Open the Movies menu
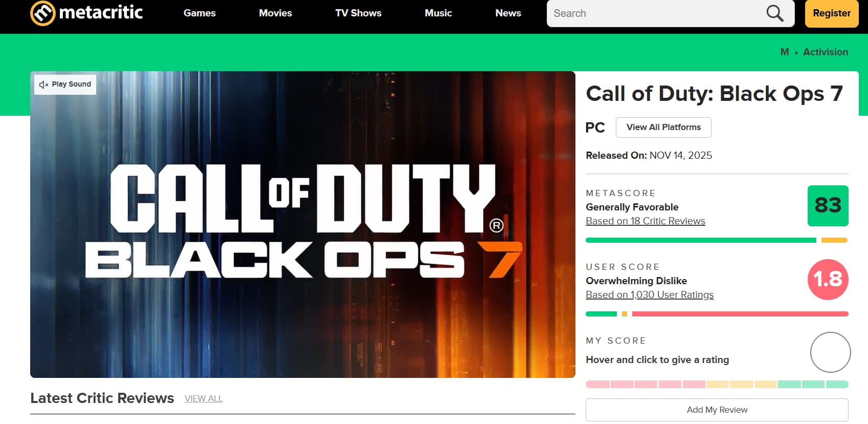The height and width of the screenshot is (424, 868). click(x=275, y=13)
